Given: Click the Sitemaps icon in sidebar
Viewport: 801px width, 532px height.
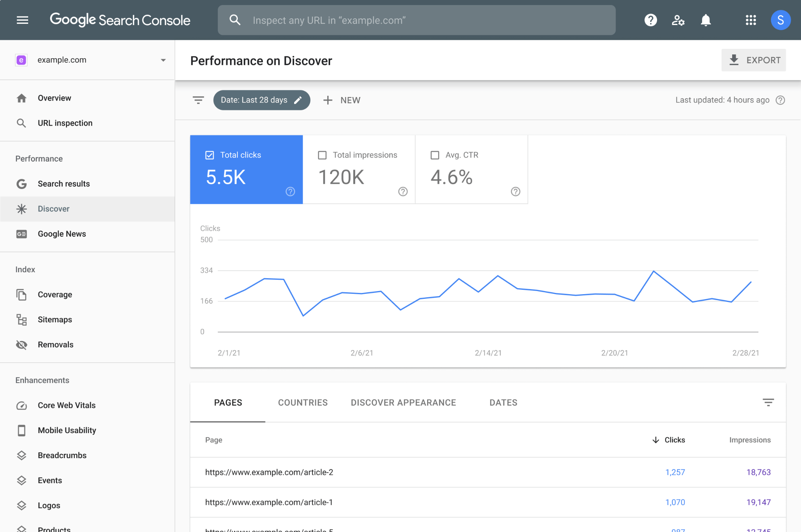Looking at the screenshot, I should [22, 319].
